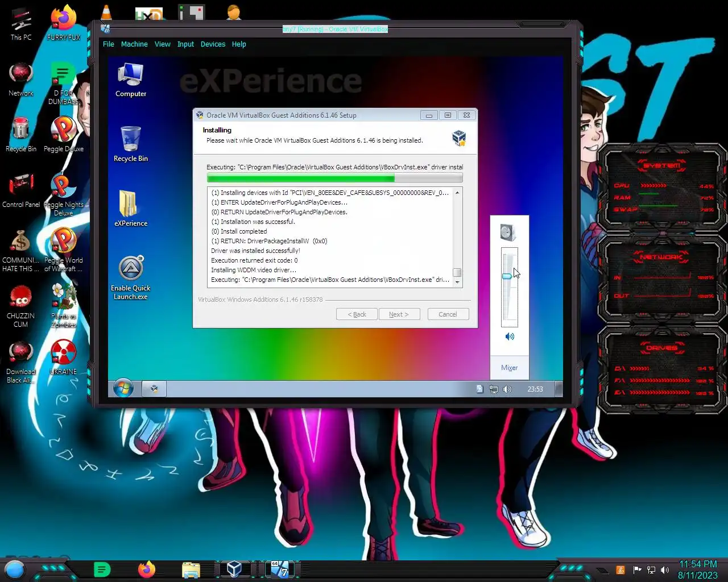
Task: Click the guest tray action center icon
Action: pos(479,389)
